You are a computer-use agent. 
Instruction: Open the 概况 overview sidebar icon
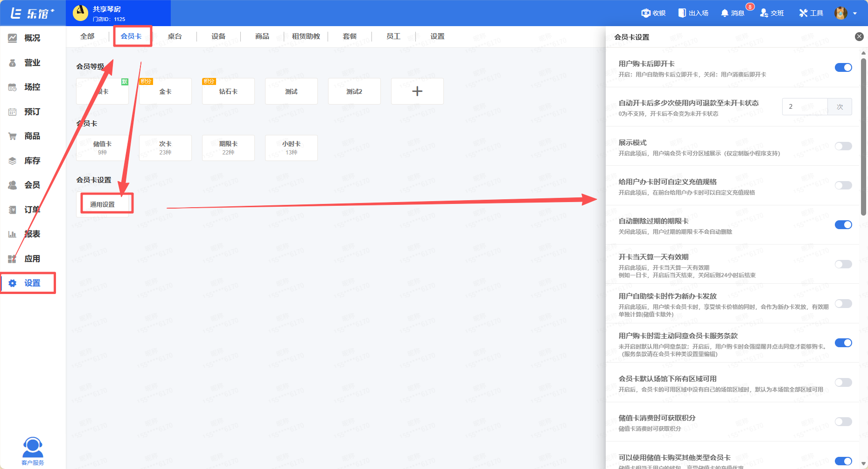click(x=13, y=38)
